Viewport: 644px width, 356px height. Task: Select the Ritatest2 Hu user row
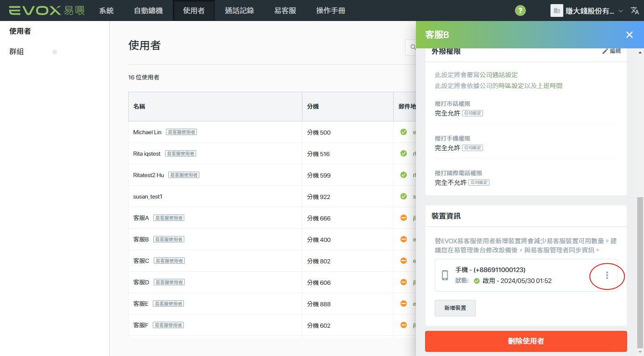click(272, 175)
